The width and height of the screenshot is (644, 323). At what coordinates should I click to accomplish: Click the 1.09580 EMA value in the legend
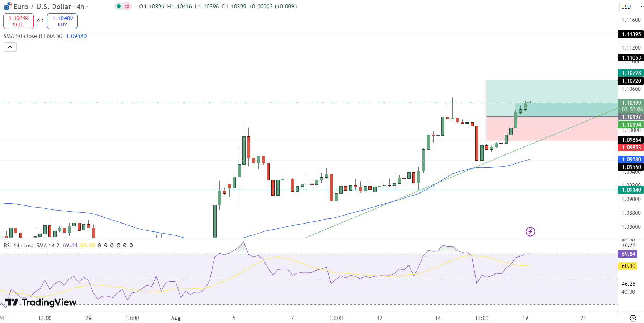point(76,36)
